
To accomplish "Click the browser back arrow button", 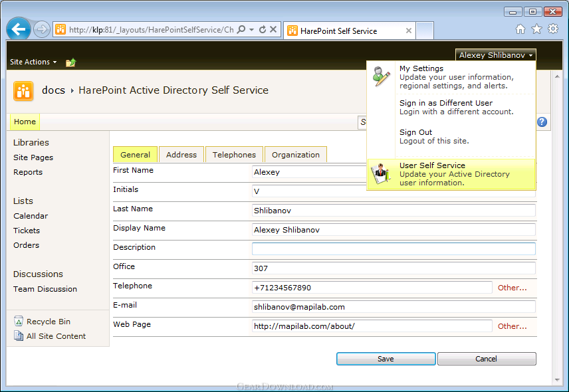I will [19, 29].
